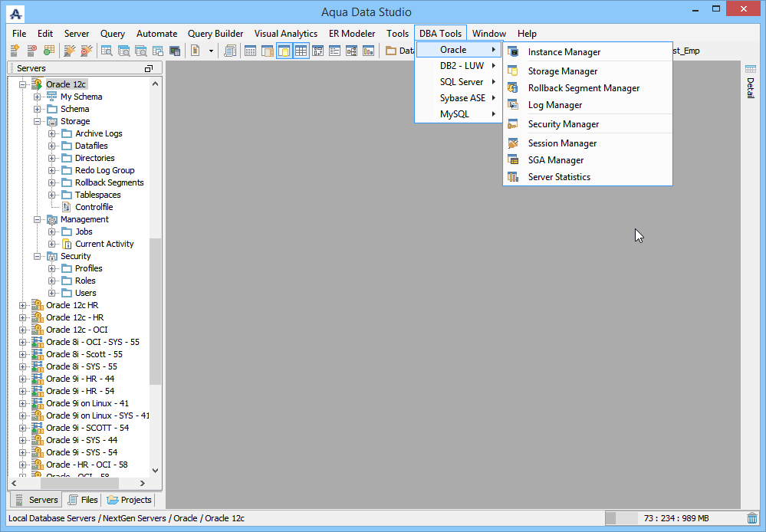Collapse the Management node
This screenshot has width=766, height=532.
pos(37,219)
